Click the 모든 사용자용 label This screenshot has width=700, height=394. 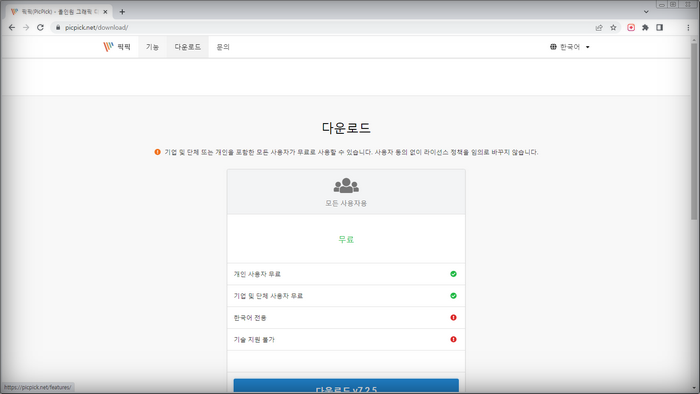click(x=346, y=203)
